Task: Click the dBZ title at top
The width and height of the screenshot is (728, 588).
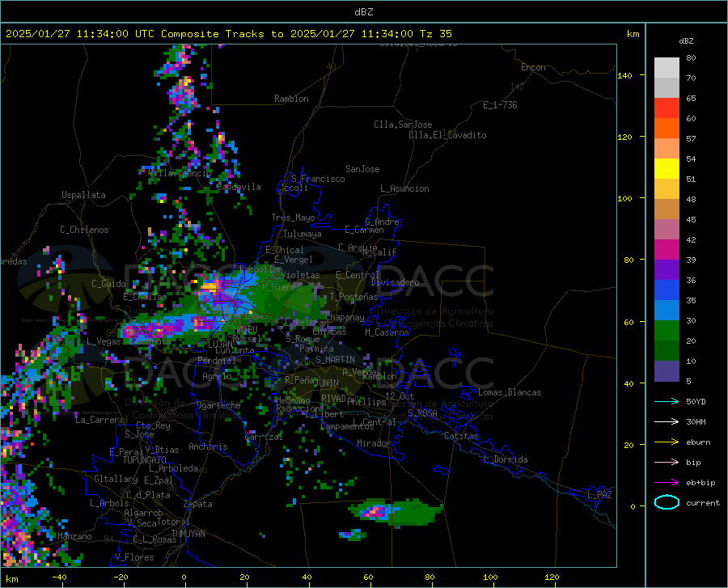Action: (363, 12)
